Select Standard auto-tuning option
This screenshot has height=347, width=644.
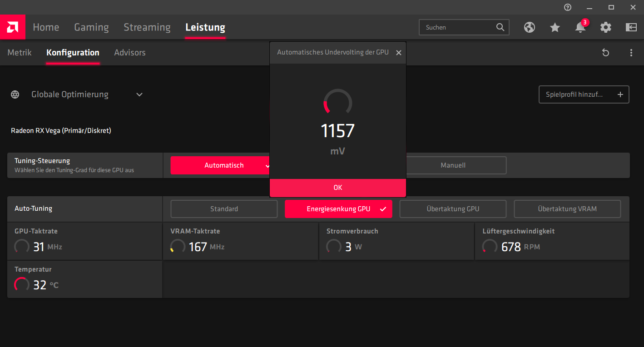click(224, 209)
